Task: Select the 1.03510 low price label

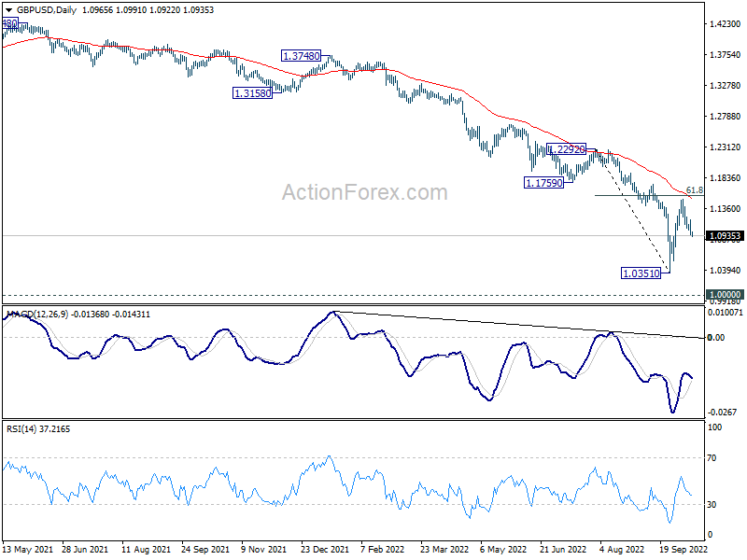Action: (641, 273)
